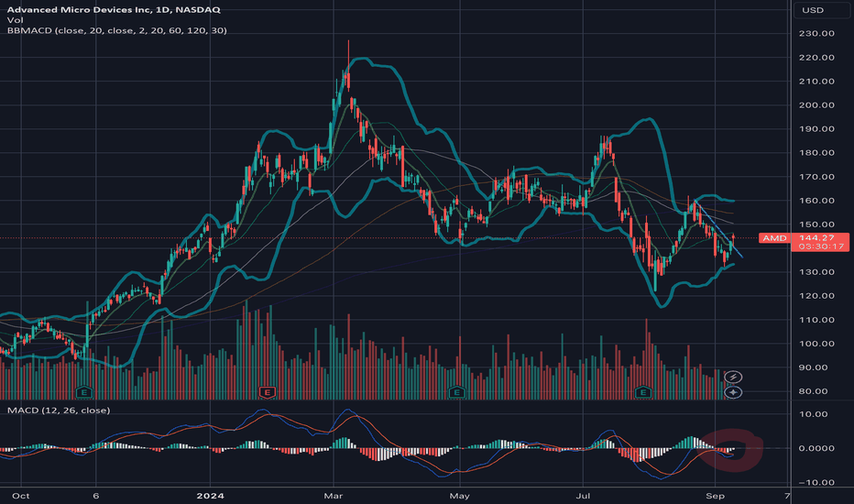Click the lightning bolt icon on the chart
The image size is (854, 504).
[x=733, y=377]
